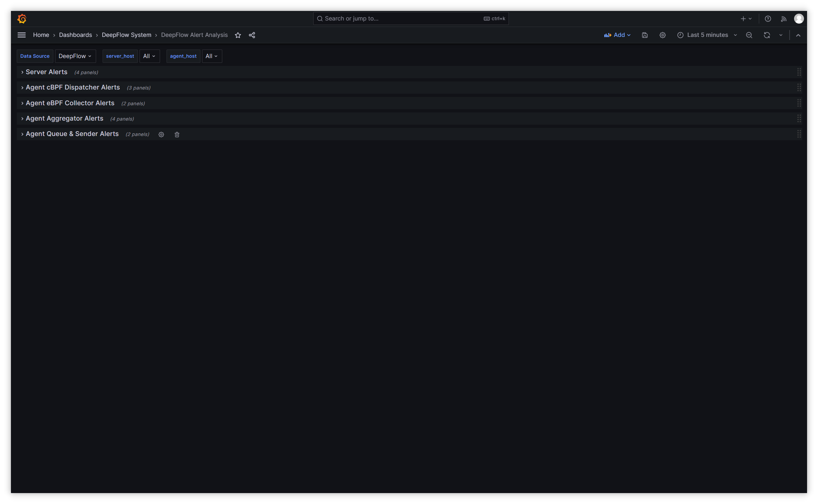Open row options gear for Agent Queue row
The height and width of the screenshot is (504, 818).
161,135
